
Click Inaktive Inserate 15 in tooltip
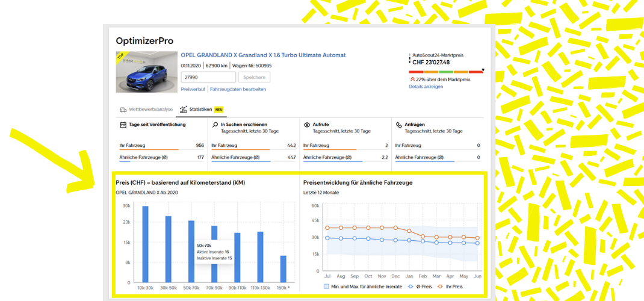click(214, 258)
